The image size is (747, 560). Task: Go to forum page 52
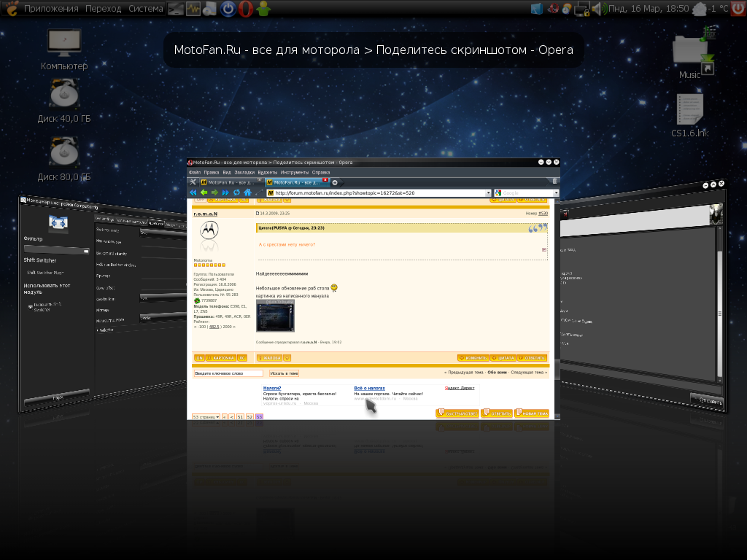(x=249, y=417)
